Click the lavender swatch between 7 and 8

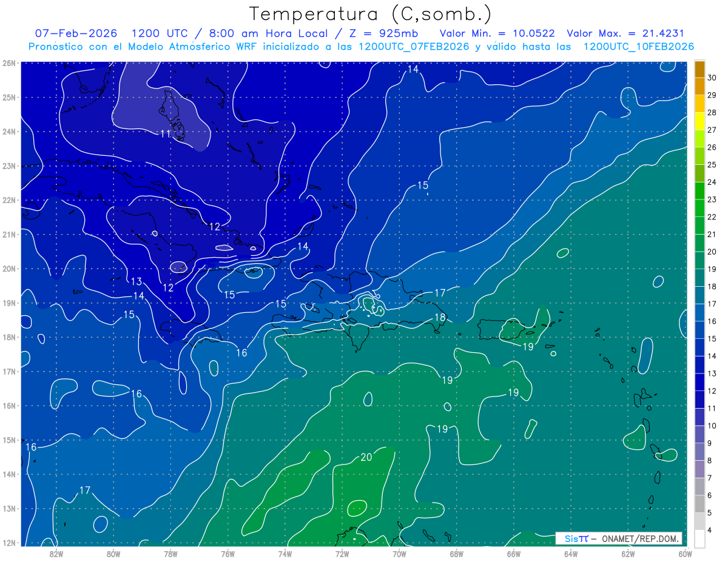tap(699, 469)
